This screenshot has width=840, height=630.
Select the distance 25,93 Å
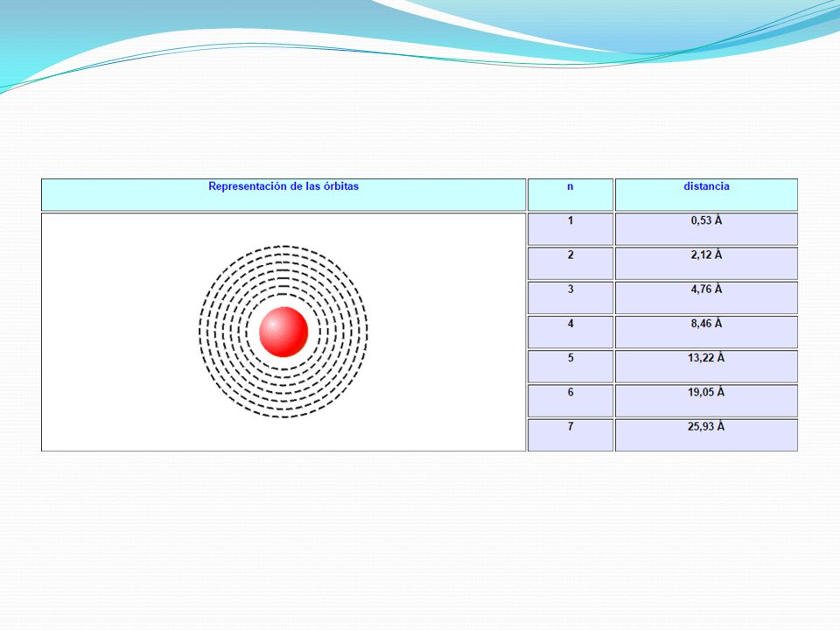[706, 435]
